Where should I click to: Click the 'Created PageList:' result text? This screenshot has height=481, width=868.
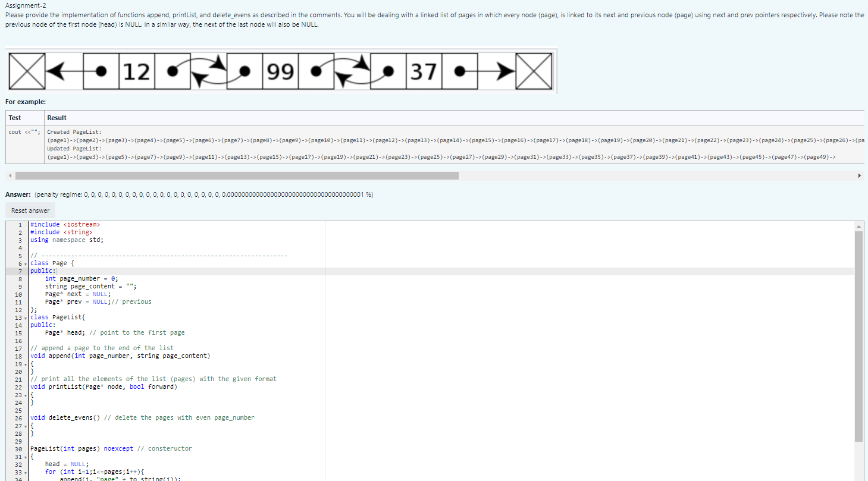pyautogui.click(x=74, y=132)
